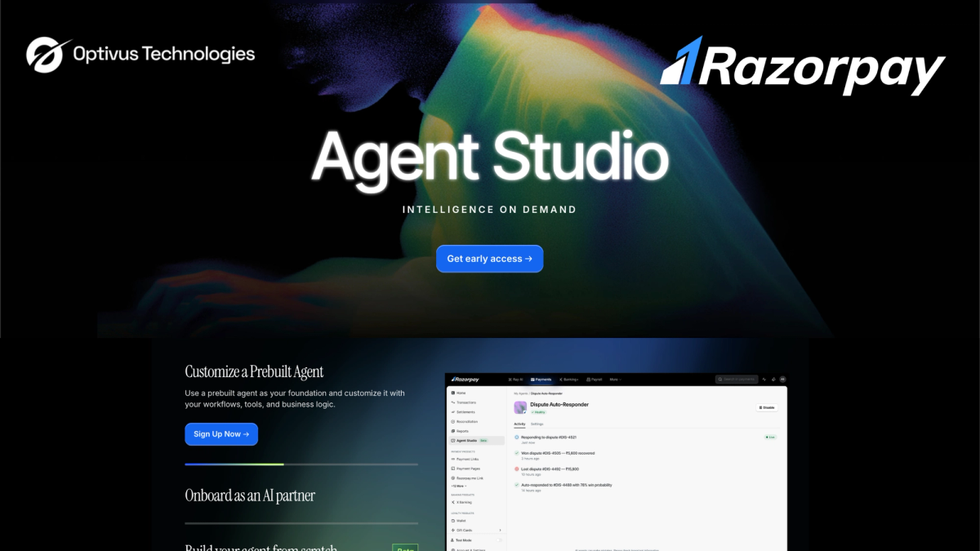The image size is (980, 551).
Task: Select the Payments tab in dashboard header
Action: tap(541, 380)
